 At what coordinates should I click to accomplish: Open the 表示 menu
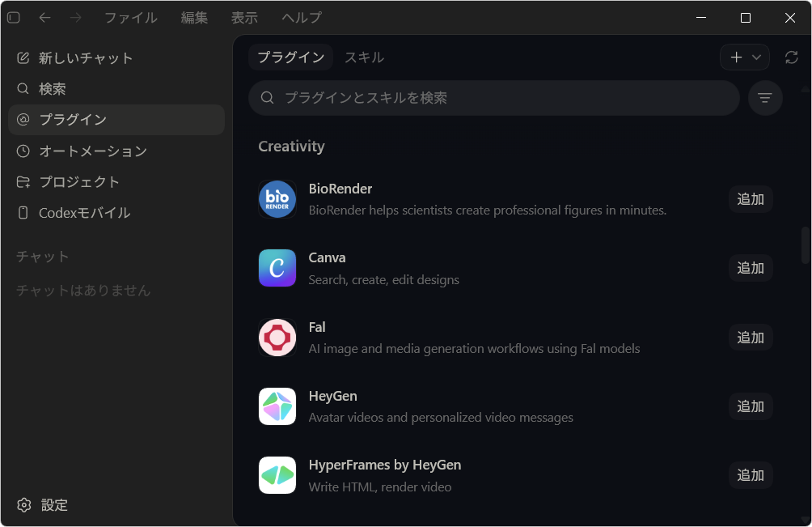coord(244,18)
